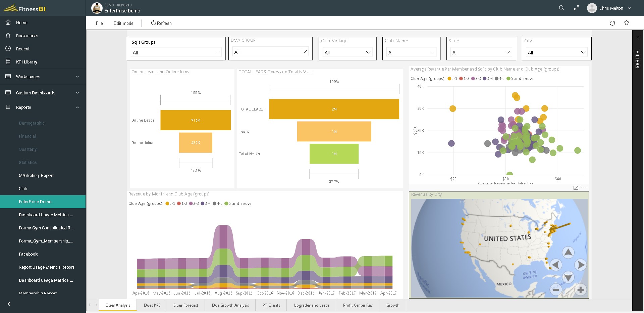Collapse the Reports section in sidebar

click(77, 107)
